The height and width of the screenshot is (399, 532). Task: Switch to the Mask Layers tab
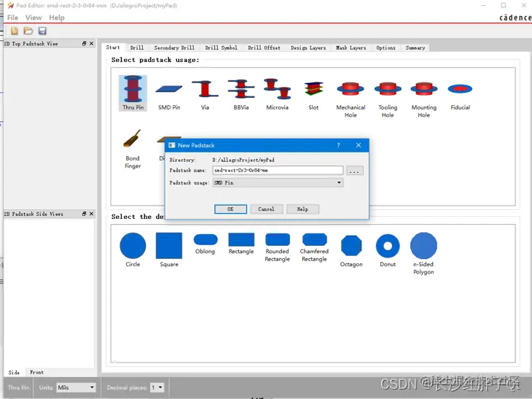351,48
